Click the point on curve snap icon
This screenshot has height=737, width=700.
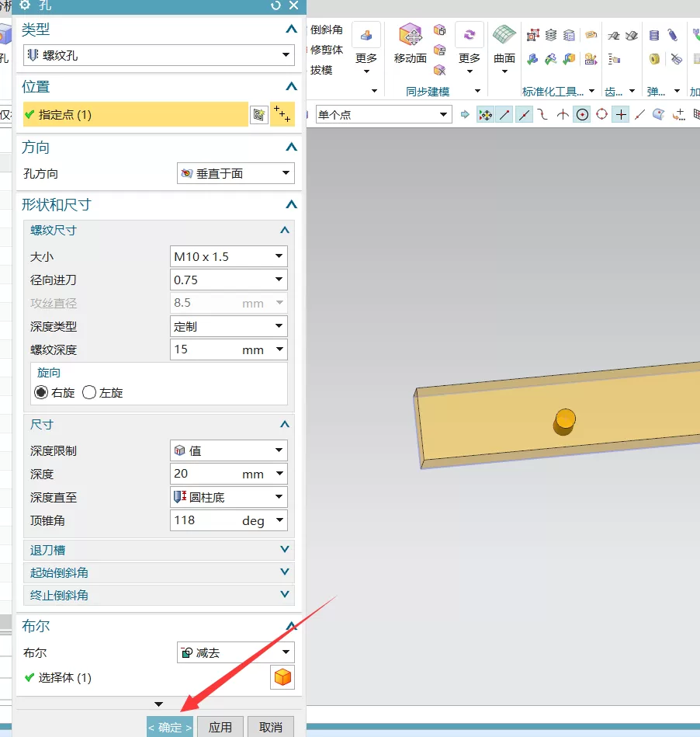(x=640, y=114)
